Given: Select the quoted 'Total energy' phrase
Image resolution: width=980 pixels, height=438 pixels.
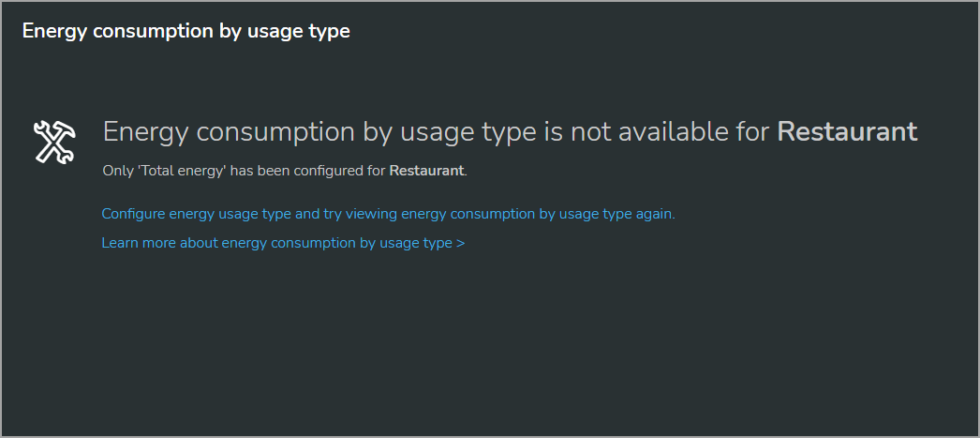Looking at the screenshot, I should 181,171.
